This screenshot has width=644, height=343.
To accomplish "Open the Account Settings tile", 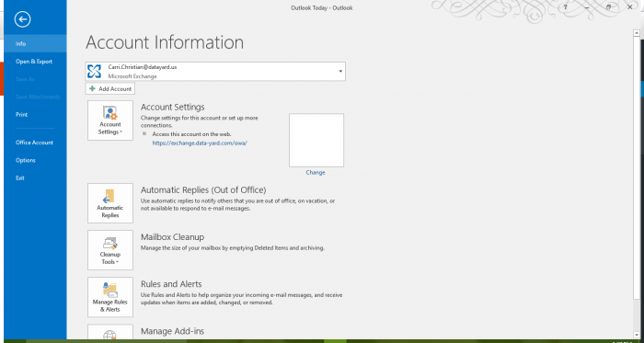I will pyautogui.click(x=110, y=120).
